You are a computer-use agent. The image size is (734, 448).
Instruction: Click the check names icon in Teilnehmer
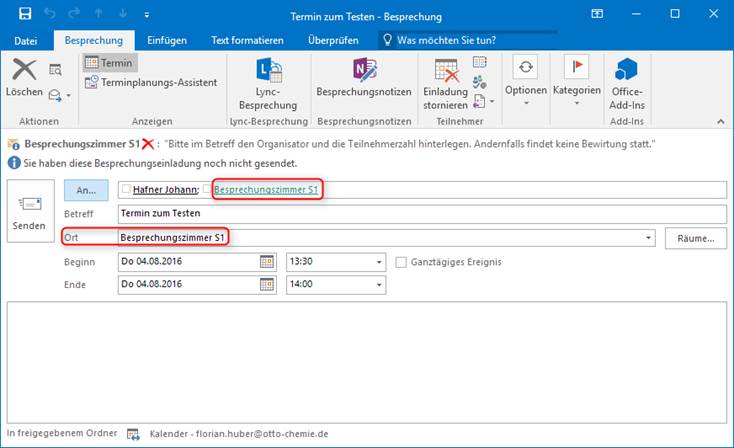click(480, 82)
